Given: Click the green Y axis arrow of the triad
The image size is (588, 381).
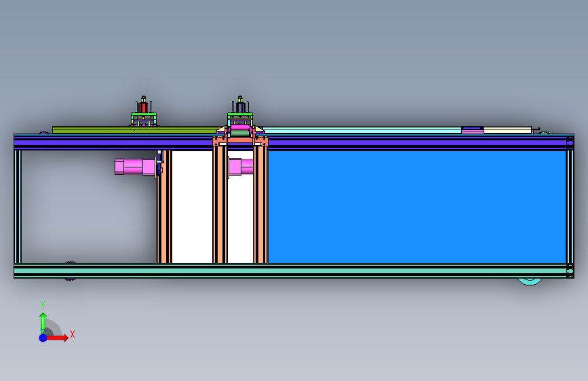Looking at the screenshot, I should [x=43, y=323].
